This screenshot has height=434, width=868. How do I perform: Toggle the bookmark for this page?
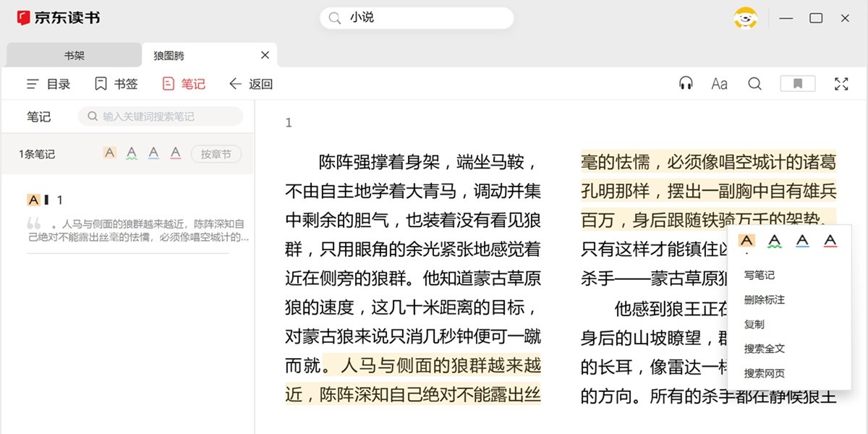point(797,84)
